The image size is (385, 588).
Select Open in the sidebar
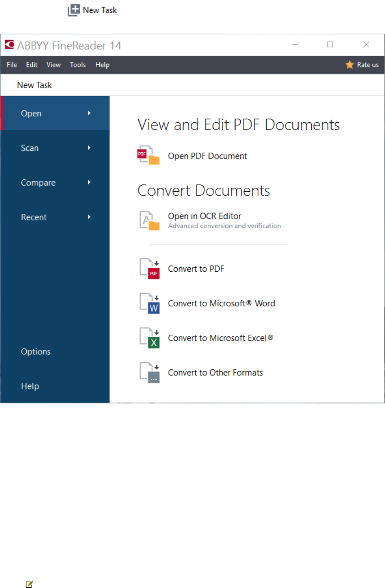point(55,113)
